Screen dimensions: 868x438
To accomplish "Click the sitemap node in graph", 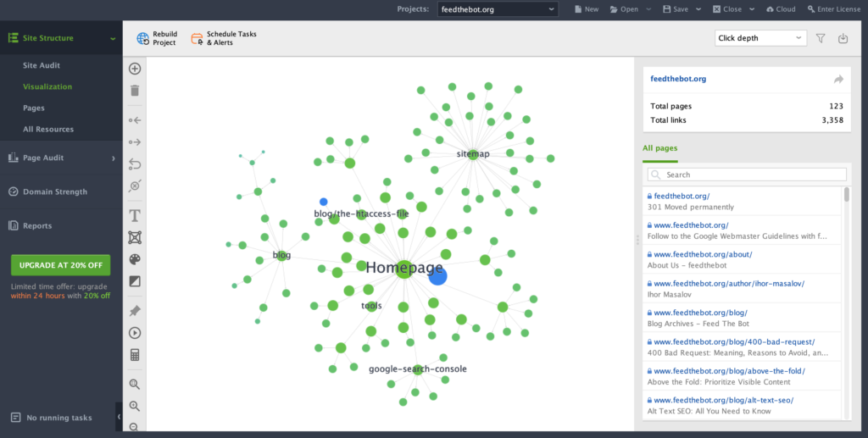I will tap(472, 154).
